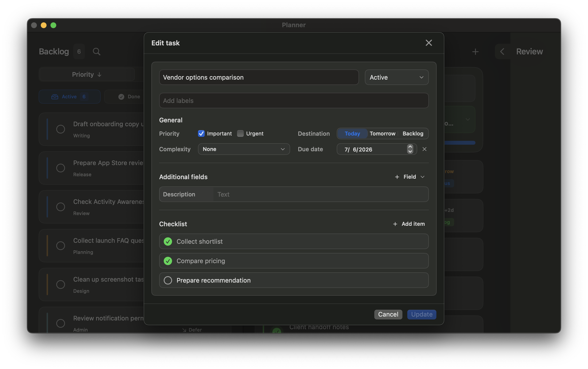The image size is (588, 369).
Task: Switch to the Active tab in Backlog
Action: [69, 97]
